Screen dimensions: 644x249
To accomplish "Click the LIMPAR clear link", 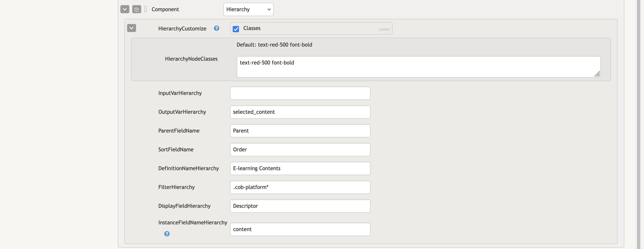I will pos(384,30).
